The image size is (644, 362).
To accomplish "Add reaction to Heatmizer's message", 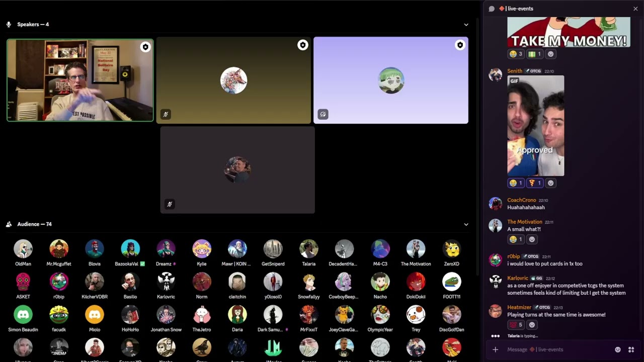I will (x=532, y=325).
